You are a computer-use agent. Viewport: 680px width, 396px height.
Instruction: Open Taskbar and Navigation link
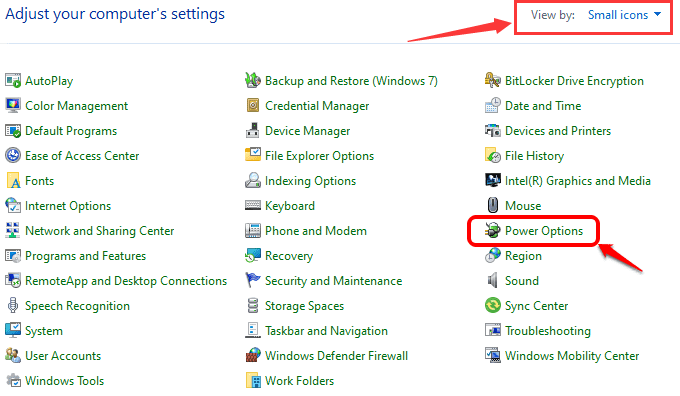click(x=326, y=331)
